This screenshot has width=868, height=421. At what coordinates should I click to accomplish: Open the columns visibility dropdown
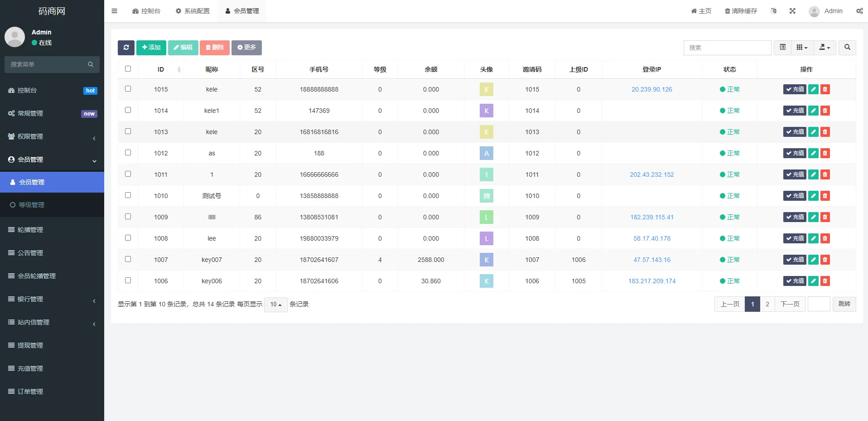(x=802, y=48)
